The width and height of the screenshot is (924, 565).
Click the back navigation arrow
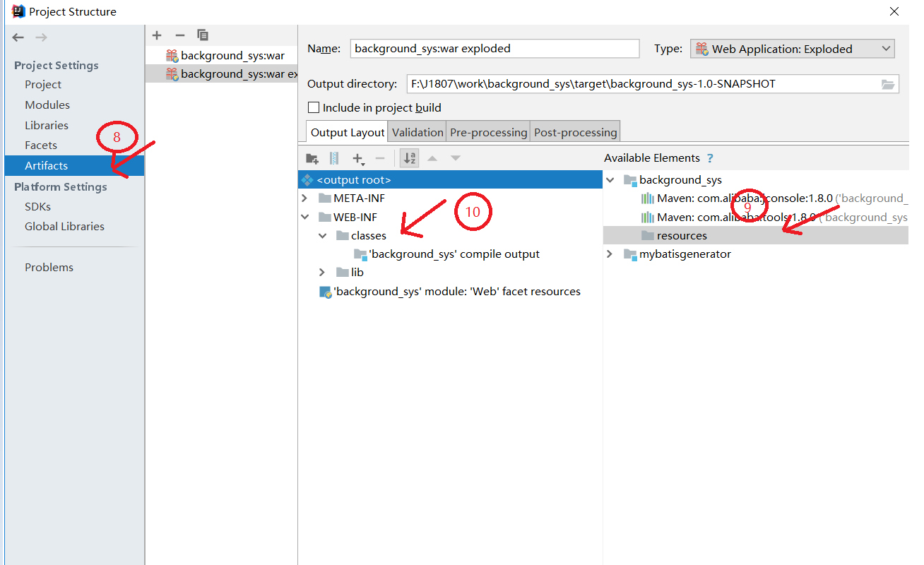pyautogui.click(x=18, y=37)
